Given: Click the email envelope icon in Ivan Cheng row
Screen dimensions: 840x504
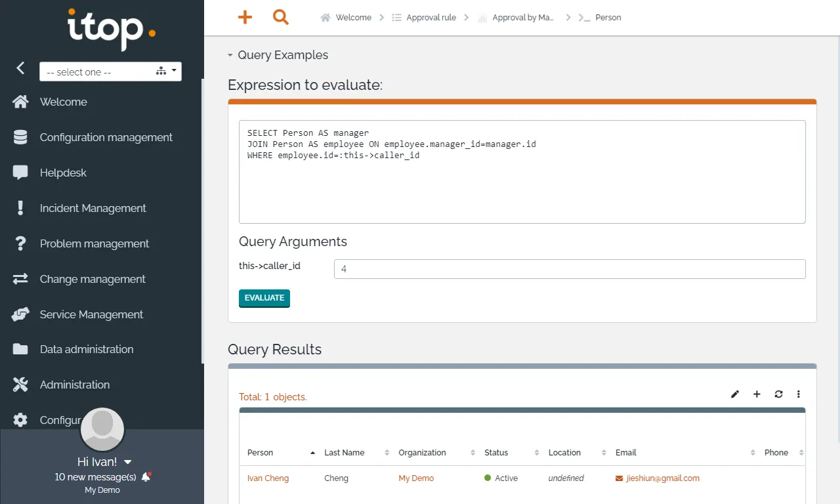Looking at the screenshot, I should tap(619, 478).
